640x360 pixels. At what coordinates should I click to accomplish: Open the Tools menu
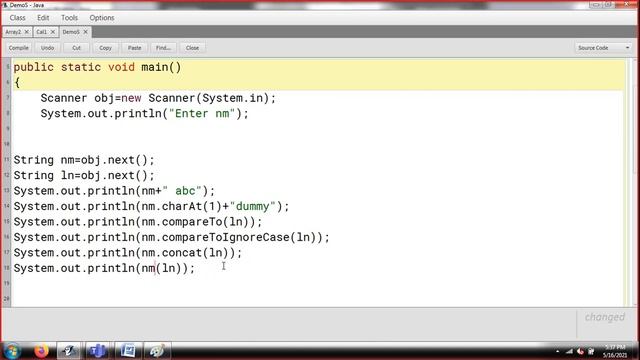click(x=69, y=18)
